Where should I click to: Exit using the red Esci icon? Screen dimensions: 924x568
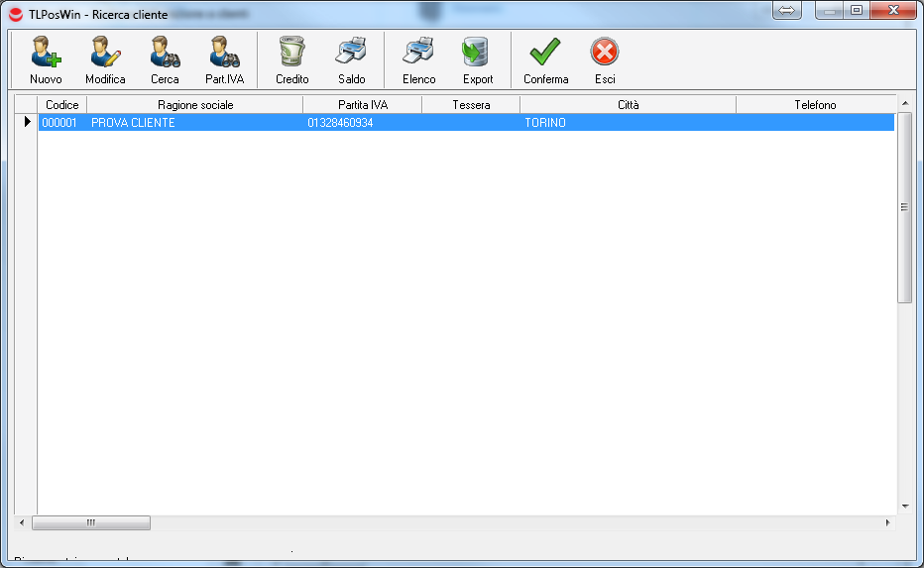605,52
